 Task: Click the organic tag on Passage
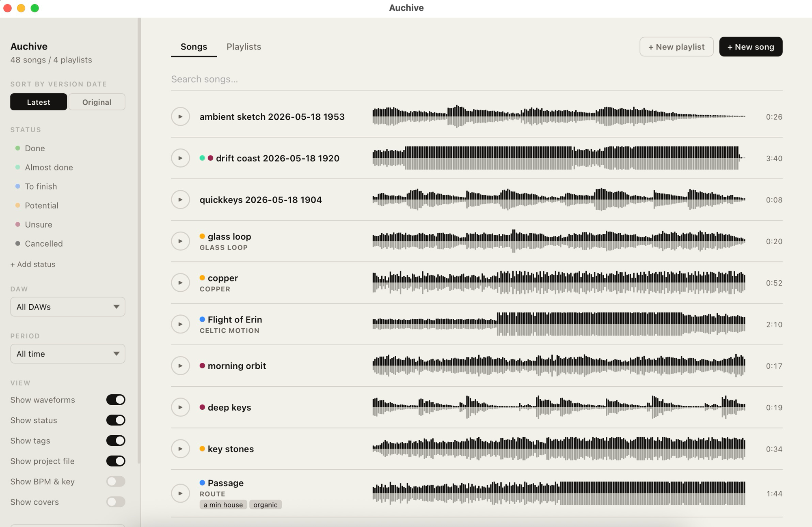pos(266,505)
